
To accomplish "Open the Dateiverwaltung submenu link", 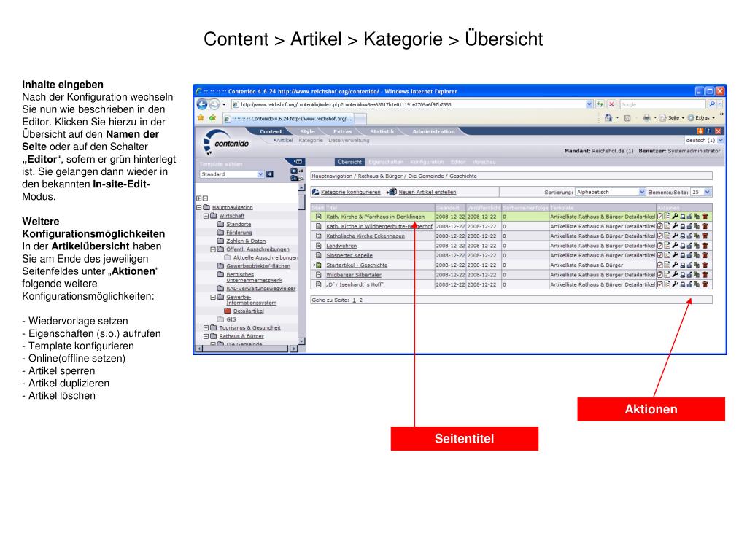I will click(349, 141).
